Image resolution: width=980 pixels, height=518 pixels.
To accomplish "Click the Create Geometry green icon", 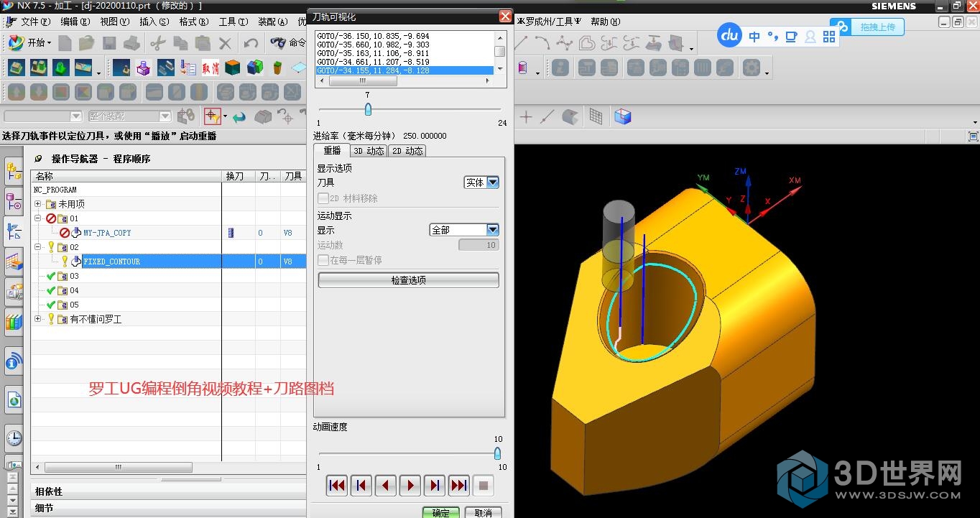I will point(61,68).
